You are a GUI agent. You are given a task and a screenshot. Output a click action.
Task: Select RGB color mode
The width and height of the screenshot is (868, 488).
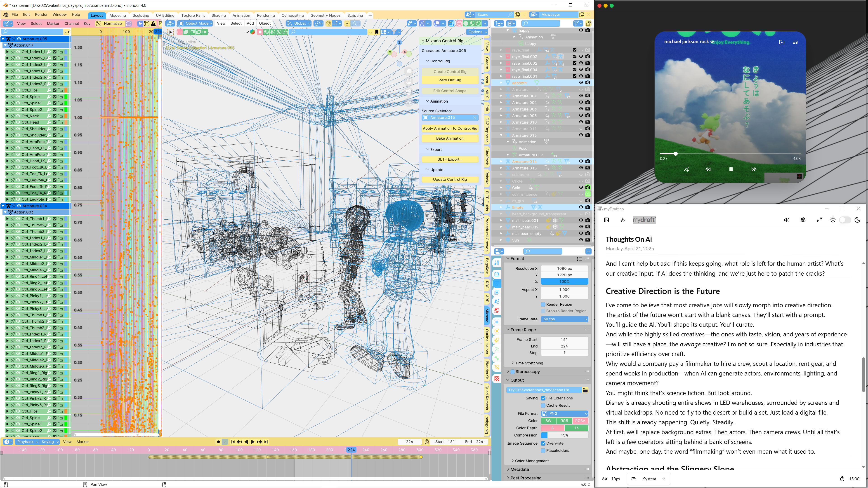pyautogui.click(x=564, y=421)
